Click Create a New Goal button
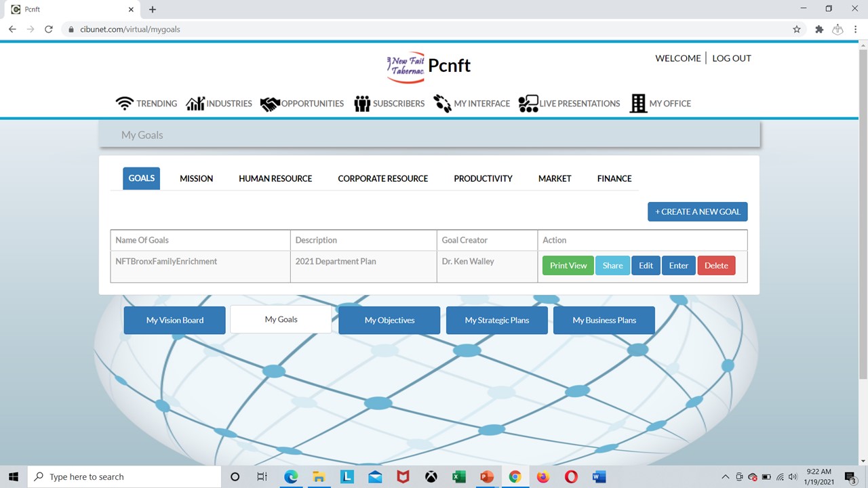Screen dimensions: 868x488 pos(697,211)
